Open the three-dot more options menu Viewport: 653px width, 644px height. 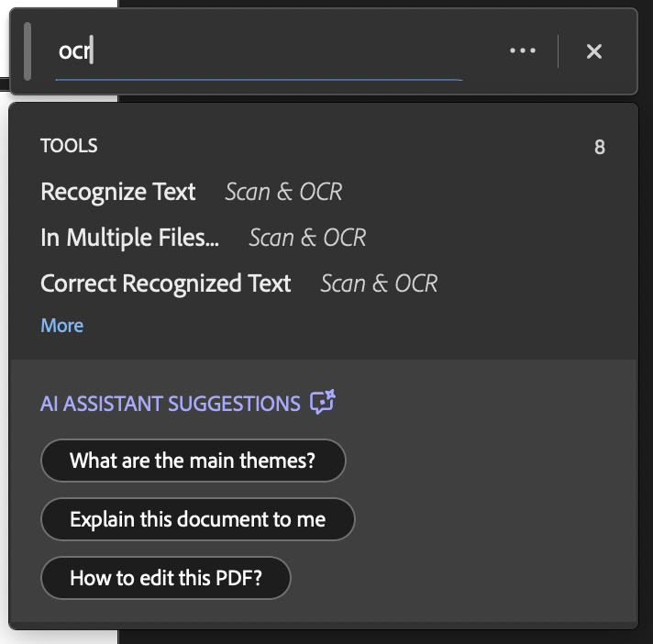point(523,50)
